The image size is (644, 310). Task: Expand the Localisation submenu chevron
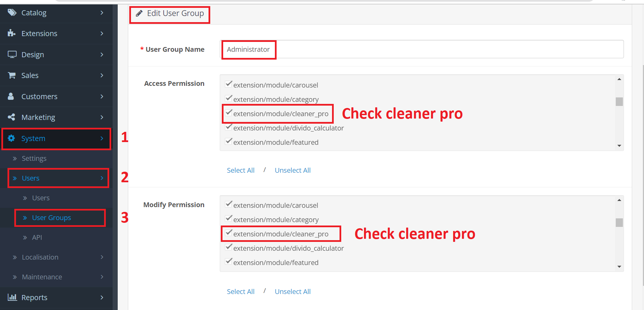coord(102,257)
